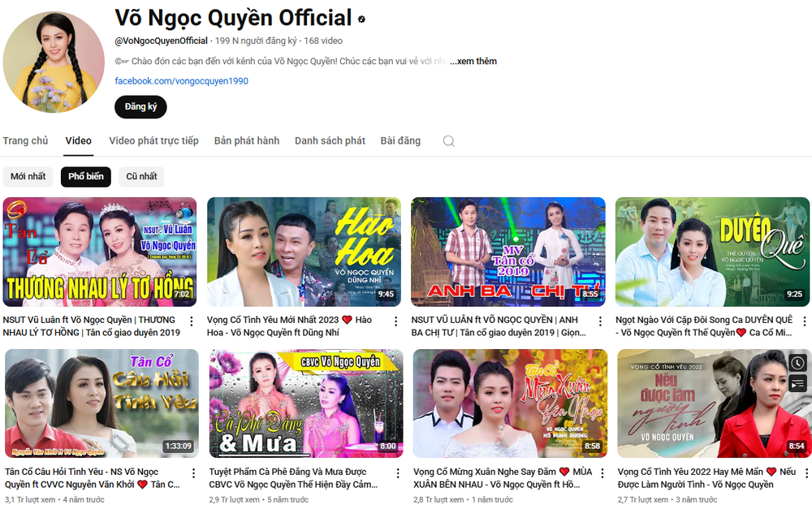812x513 pixels.
Task: Click 2,9 Tr lượt xem text
Action: pyautogui.click(x=234, y=500)
